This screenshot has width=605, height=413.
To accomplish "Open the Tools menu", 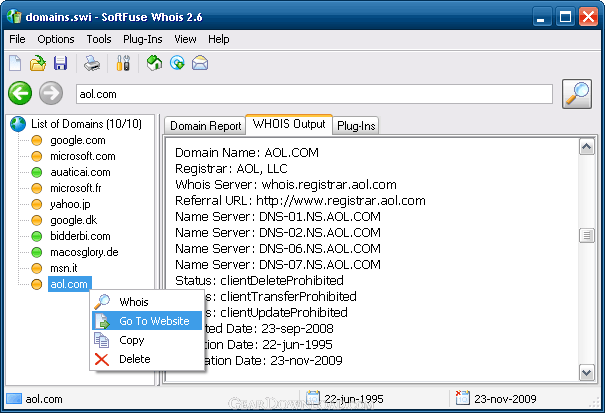I will pos(99,39).
